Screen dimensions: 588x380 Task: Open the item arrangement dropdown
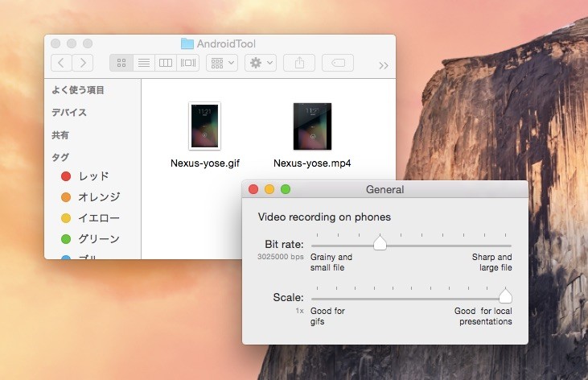(222, 63)
